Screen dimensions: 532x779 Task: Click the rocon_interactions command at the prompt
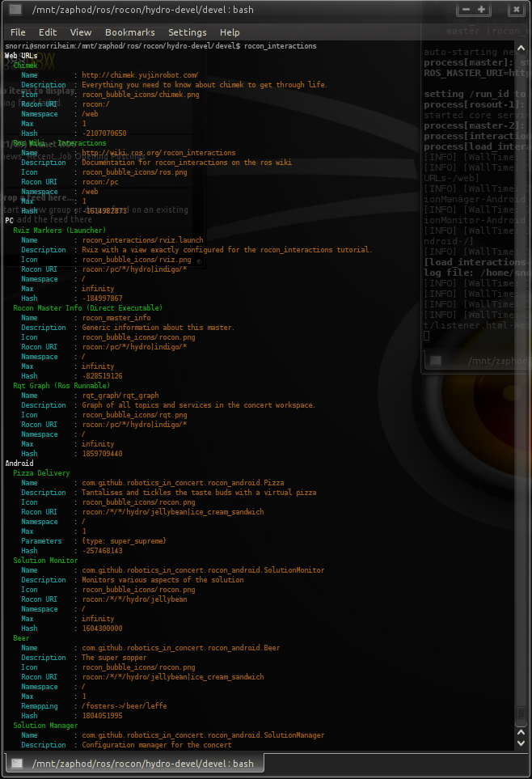point(280,46)
